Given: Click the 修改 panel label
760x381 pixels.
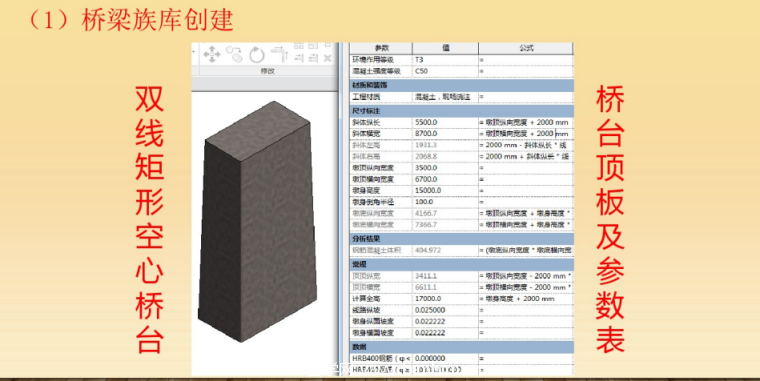Looking at the screenshot, I should (268, 71).
